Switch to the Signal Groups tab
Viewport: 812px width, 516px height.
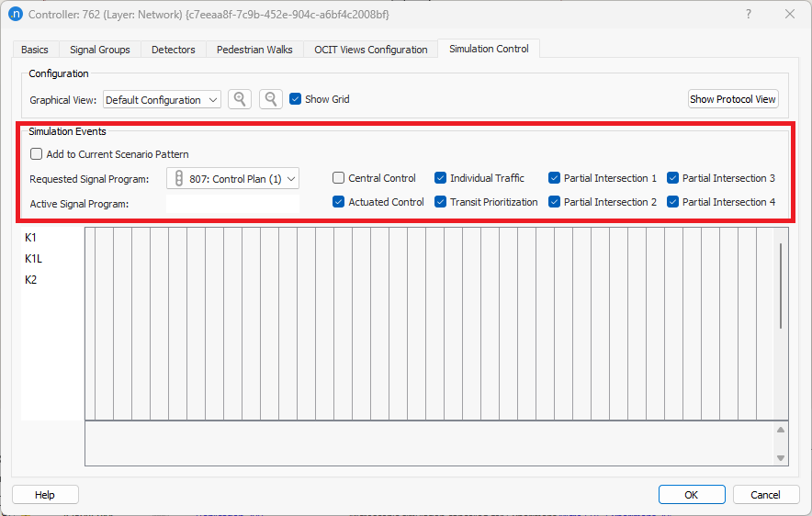pyautogui.click(x=100, y=50)
